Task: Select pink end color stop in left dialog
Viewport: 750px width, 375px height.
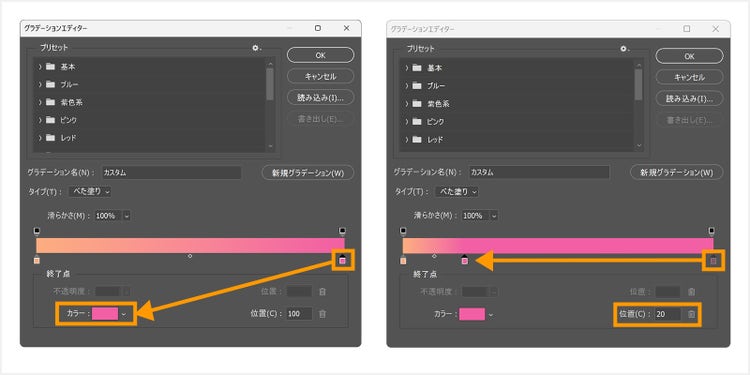Action: pyautogui.click(x=342, y=260)
